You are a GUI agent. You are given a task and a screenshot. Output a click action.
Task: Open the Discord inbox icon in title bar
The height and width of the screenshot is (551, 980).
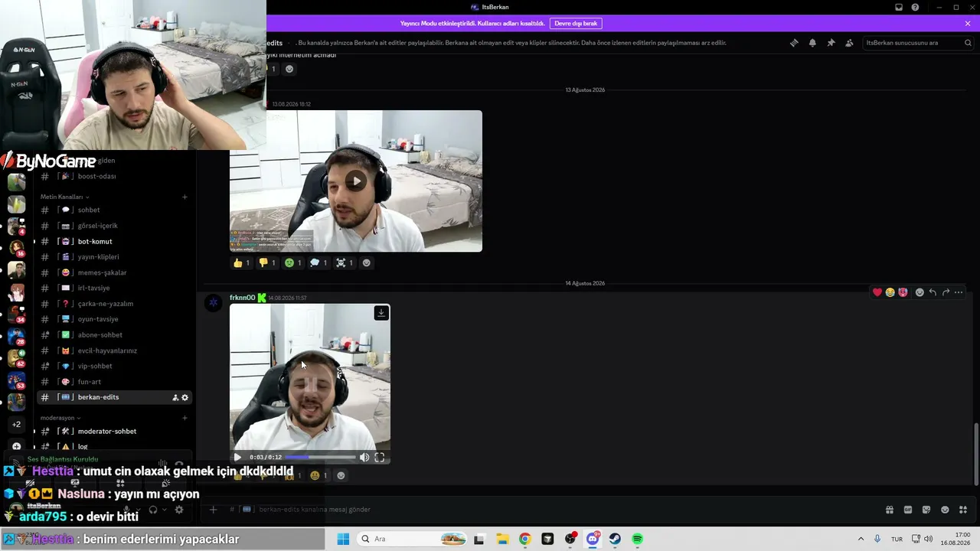pos(899,8)
